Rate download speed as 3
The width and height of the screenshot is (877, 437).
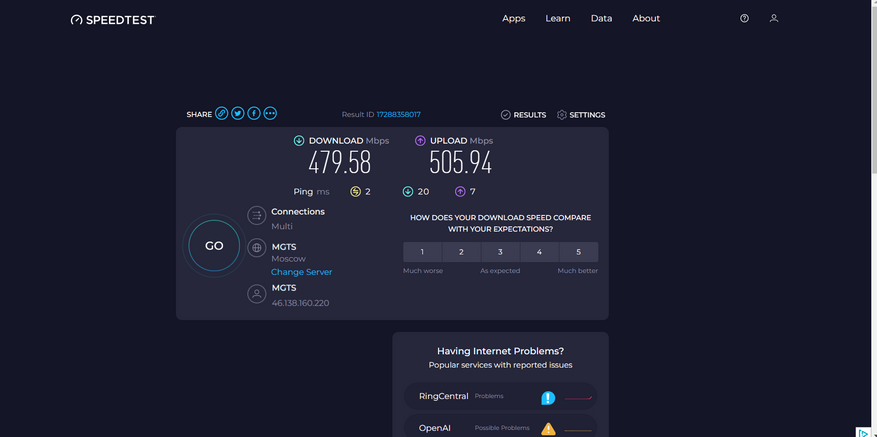501,252
